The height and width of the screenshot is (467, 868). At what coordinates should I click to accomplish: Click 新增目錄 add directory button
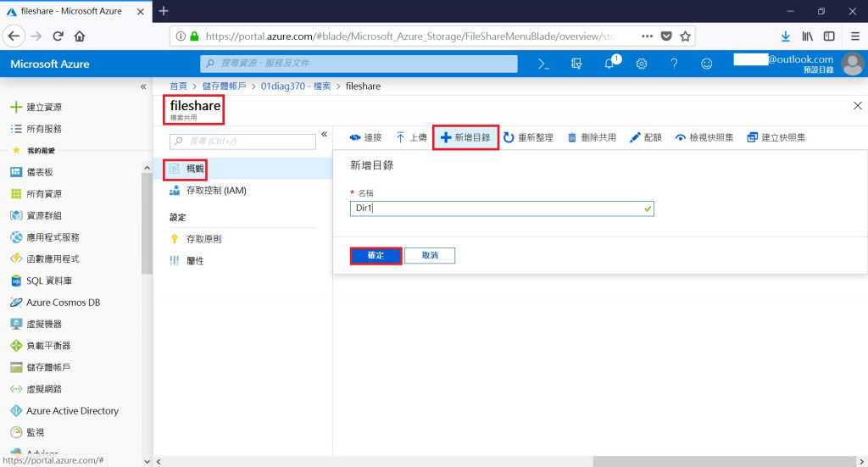tap(465, 138)
